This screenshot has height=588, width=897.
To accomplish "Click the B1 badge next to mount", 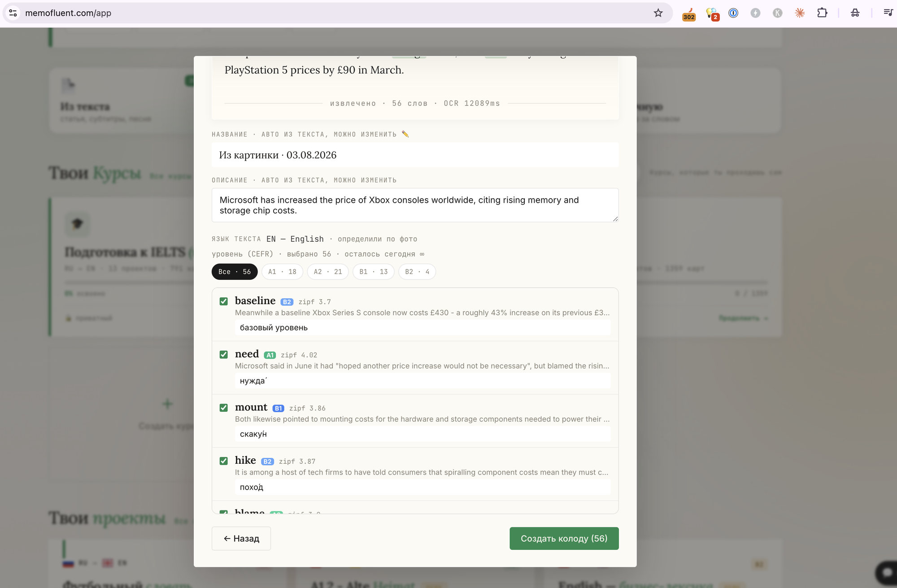I will point(279,408).
